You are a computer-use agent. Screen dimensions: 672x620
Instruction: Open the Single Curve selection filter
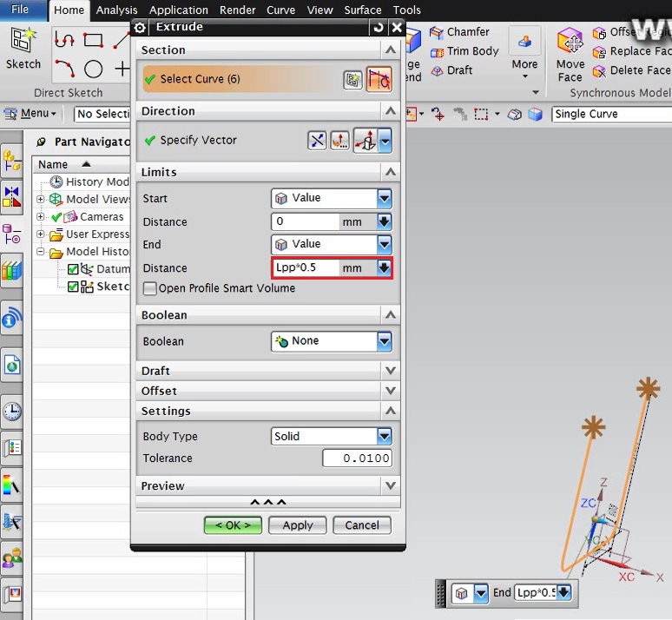click(611, 114)
